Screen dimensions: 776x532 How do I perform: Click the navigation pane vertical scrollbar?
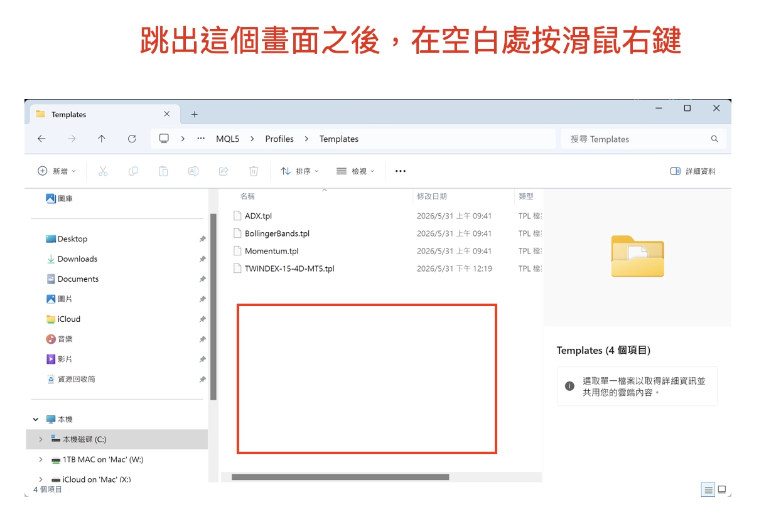(x=213, y=306)
